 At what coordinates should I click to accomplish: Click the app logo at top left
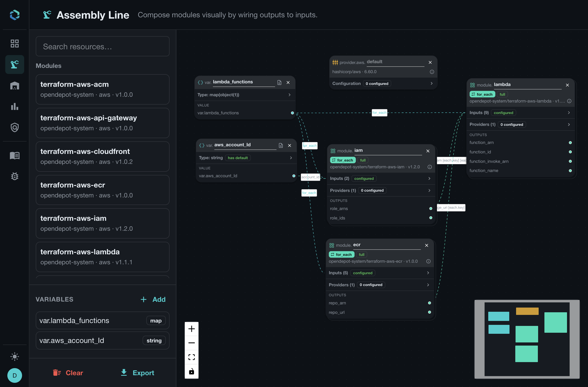tap(15, 15)
